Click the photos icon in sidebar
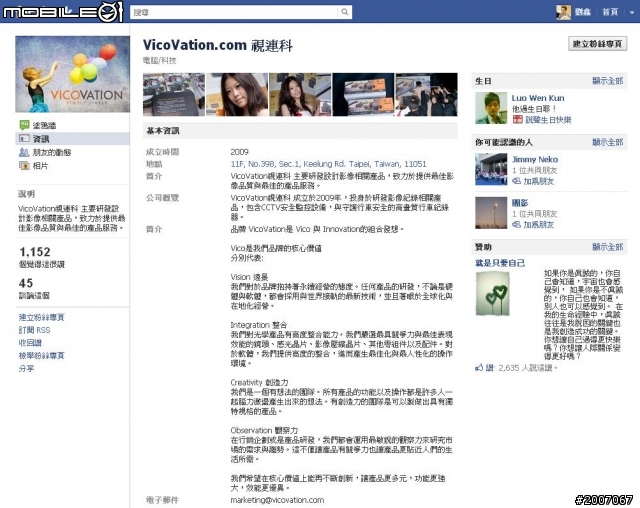 coord(24,166)
